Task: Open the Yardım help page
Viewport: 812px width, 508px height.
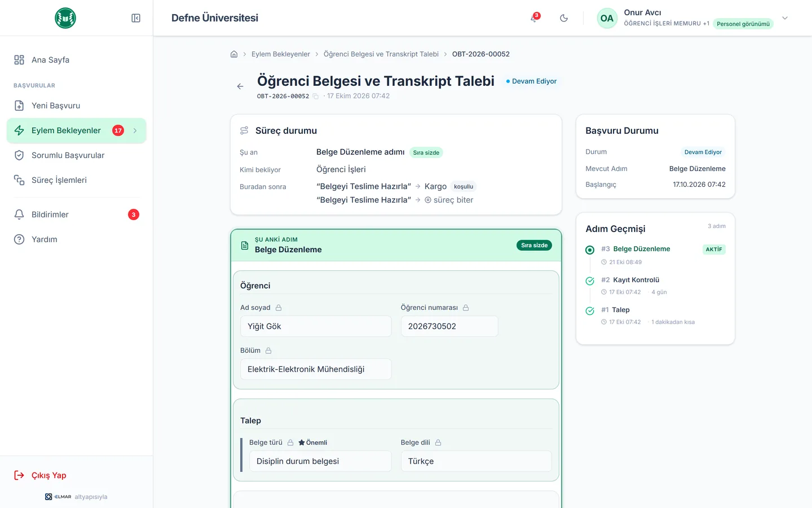Action: click(77, 239)
